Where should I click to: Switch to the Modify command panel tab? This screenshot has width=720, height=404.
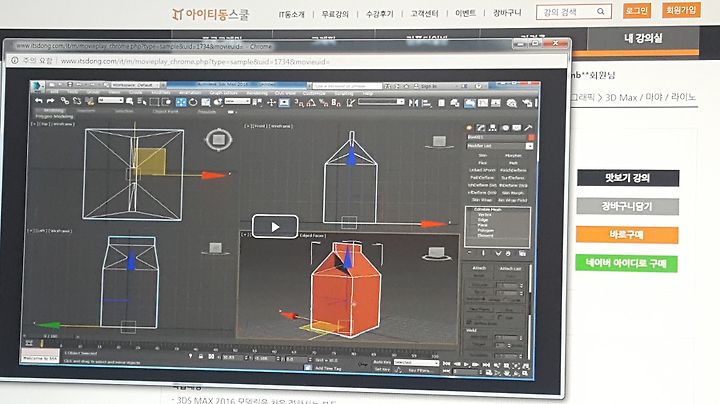click(x=481, y=128)
